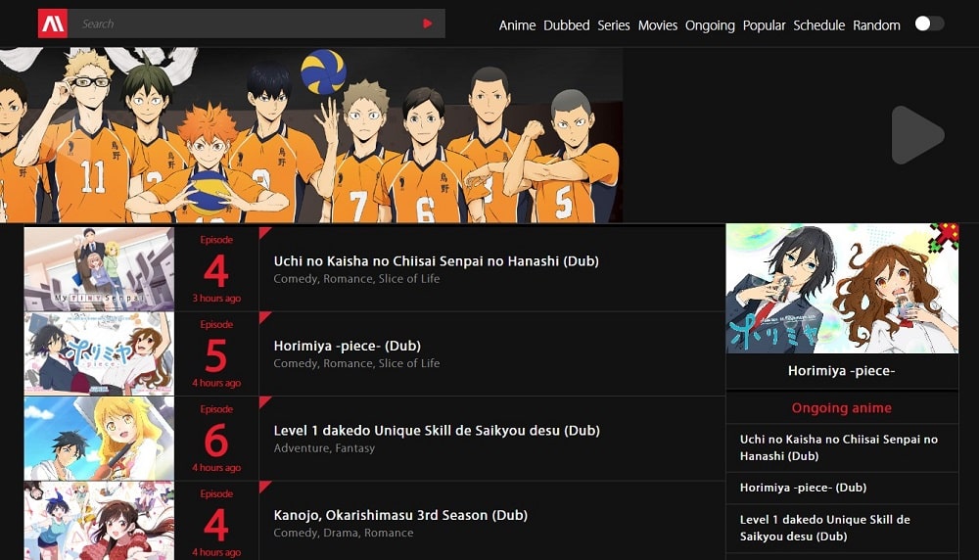Click red corner flag on Kanojo, Okarishimasu row
This screenshot has height=560, width=979.
263,486
